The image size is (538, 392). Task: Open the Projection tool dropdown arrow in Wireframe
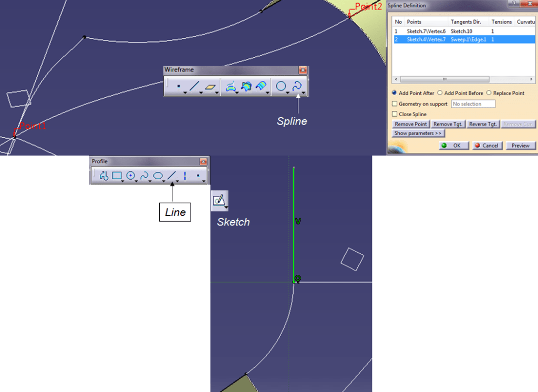[237, 93]
